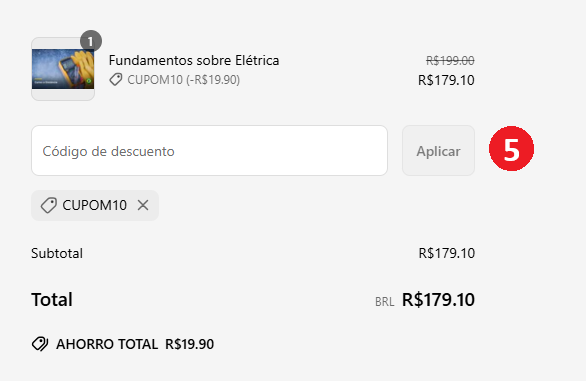
Task: Click the CUPOM10 applied coupon chip label
Action: pyautogui.click(x=95, y=205)
